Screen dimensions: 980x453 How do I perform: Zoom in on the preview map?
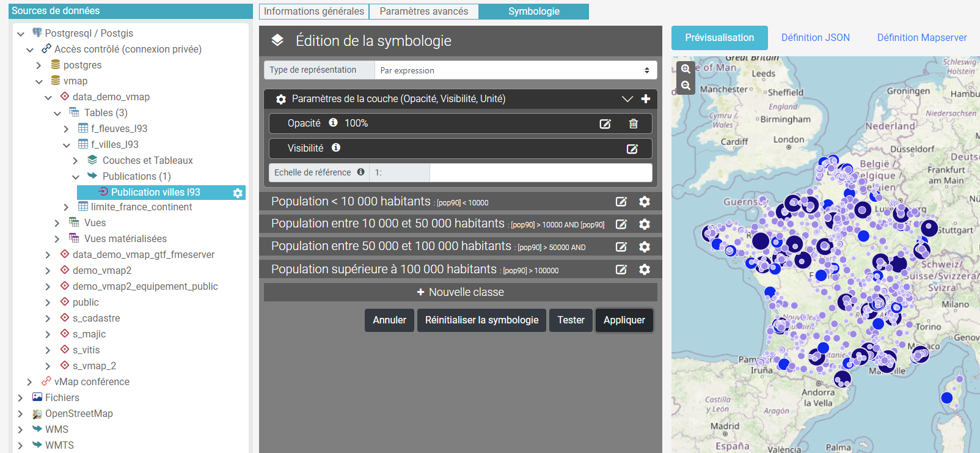tap(686, 69)
